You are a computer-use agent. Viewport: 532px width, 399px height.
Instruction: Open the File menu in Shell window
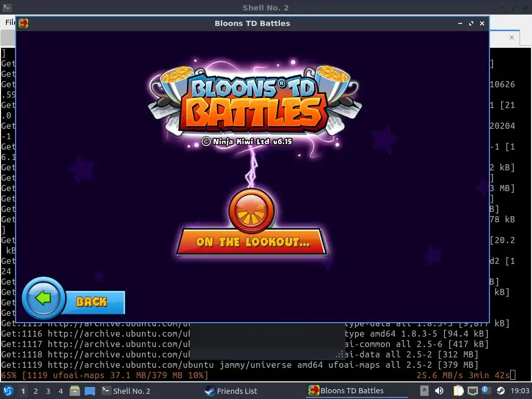tap(10, 22)
